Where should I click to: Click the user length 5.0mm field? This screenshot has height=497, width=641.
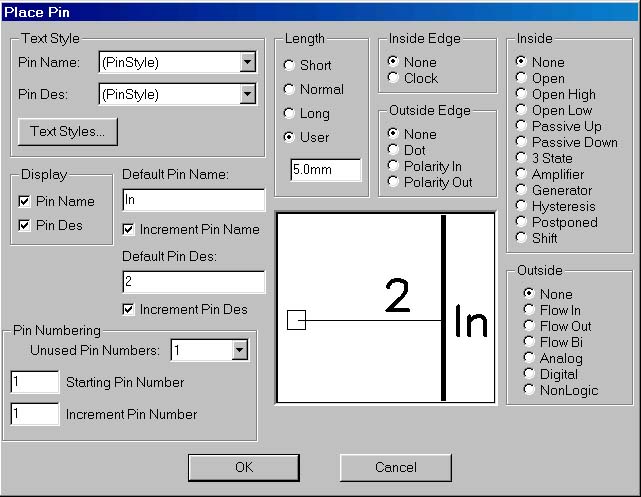pos(325,170)
